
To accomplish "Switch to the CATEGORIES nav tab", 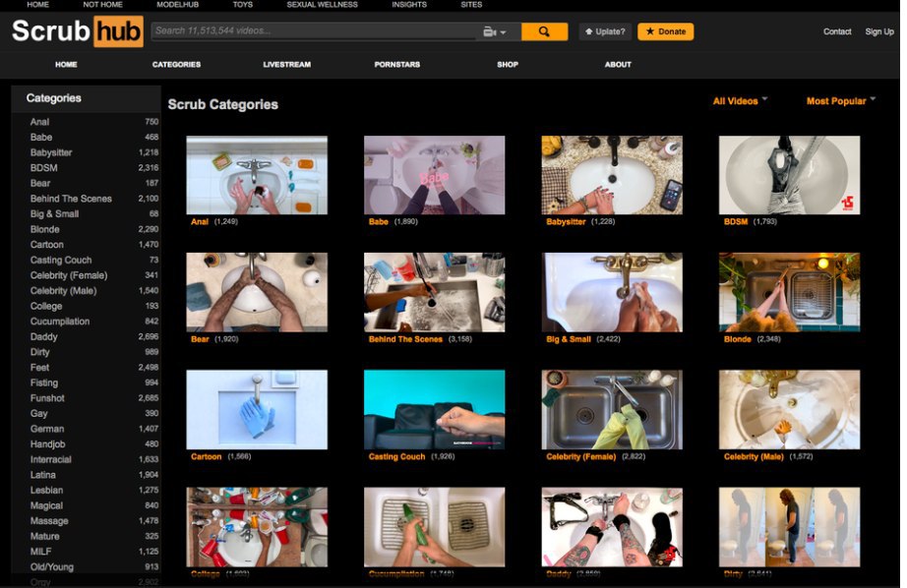I will coord(176,64).
